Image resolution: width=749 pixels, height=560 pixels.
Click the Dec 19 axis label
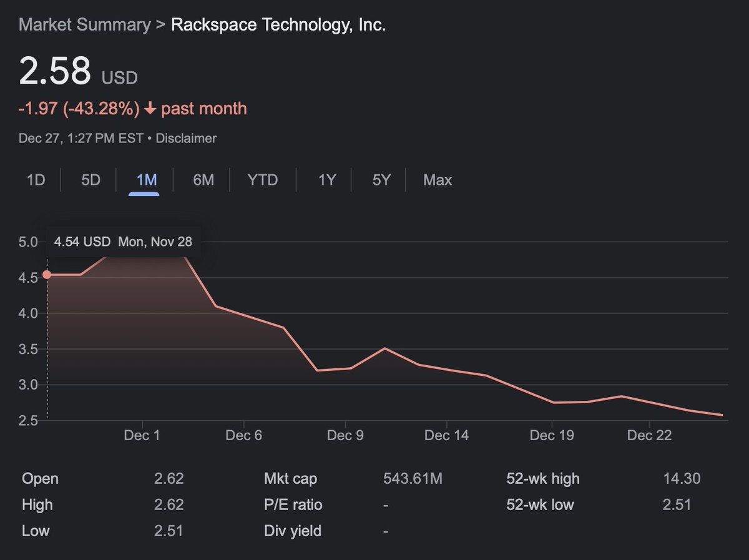tap(551, 436)
